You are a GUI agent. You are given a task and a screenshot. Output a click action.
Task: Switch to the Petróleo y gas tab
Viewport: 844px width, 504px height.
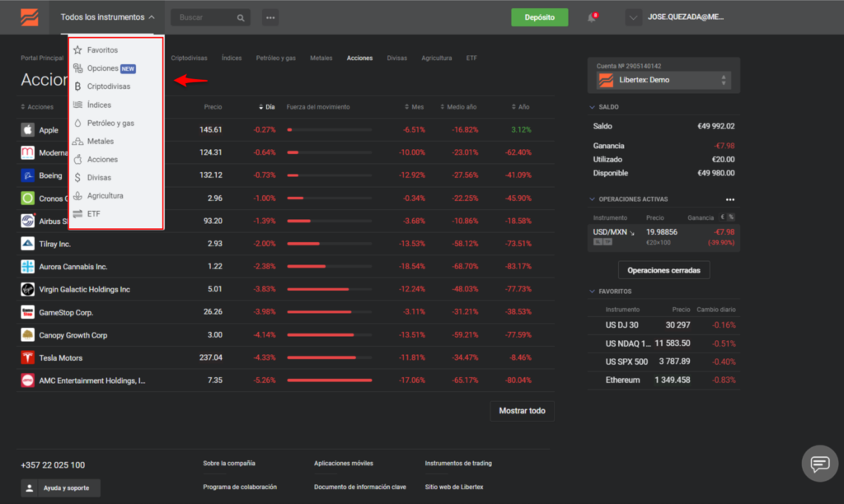click(x=275, y=58)
